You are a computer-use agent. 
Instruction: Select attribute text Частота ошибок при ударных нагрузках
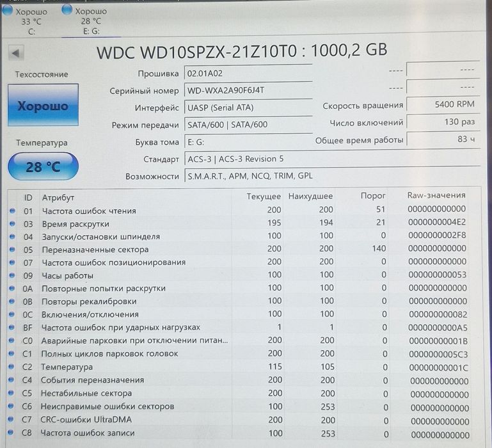pos(121,327)
